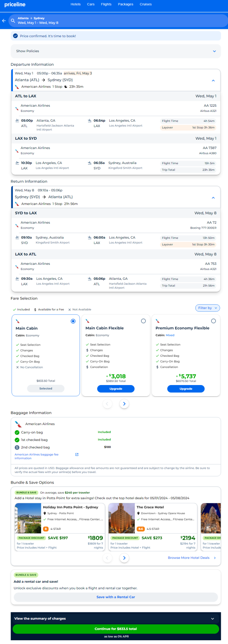This screenshot has height=644, width=228.
Task: Click the search magnifier icon
Action: click(13, 21)
